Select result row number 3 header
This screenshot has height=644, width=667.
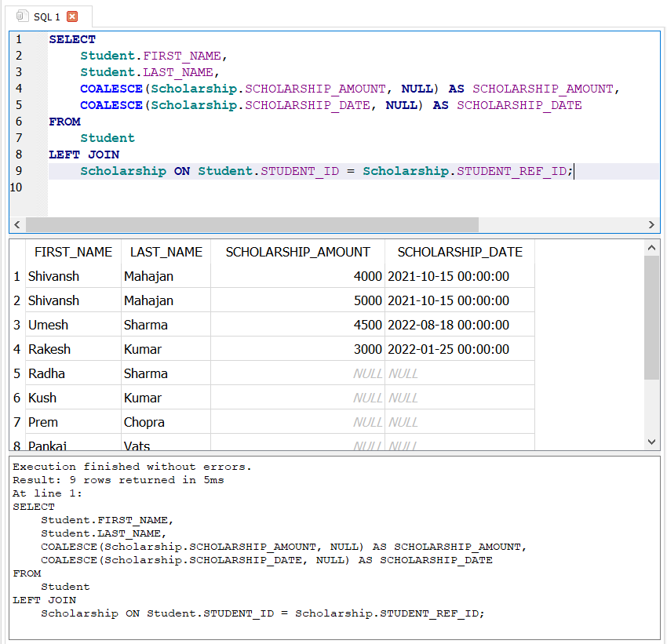click(17, 325)
